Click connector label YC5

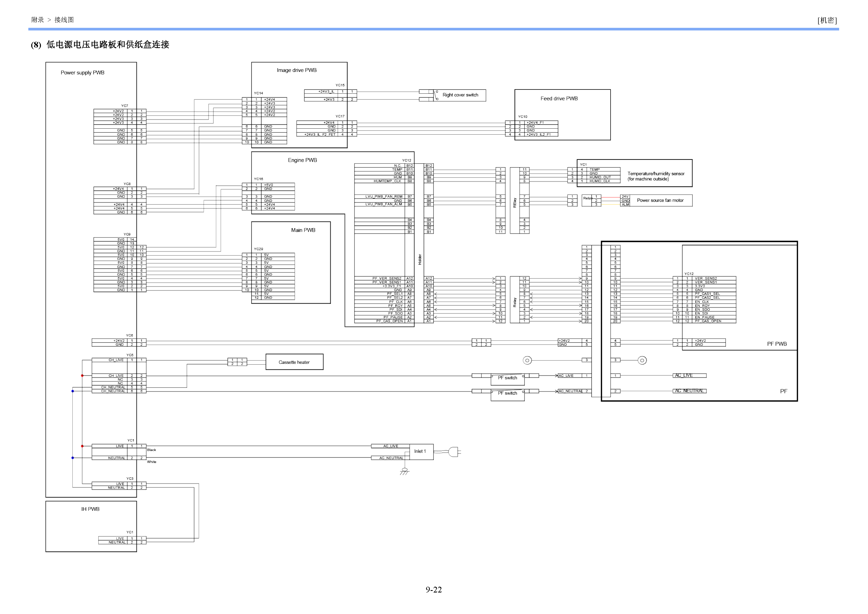130,355
